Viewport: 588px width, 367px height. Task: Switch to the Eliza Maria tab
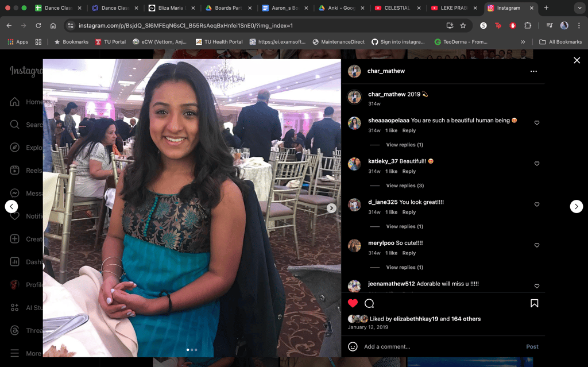pos(171,8)
